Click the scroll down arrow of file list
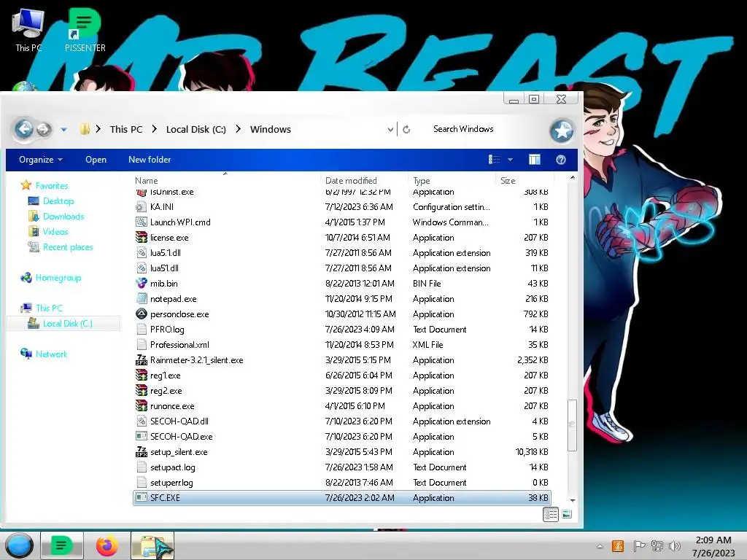747x560 pixels. (573, 500)
